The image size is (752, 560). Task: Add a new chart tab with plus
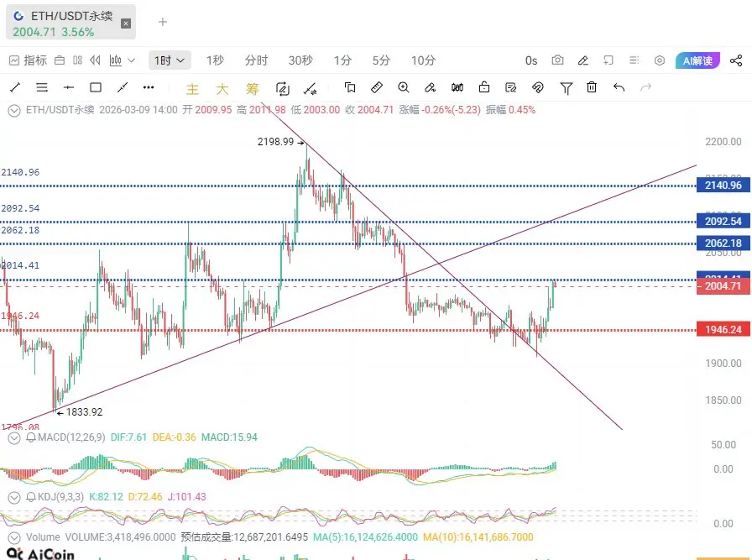click(x=163, y=22)
